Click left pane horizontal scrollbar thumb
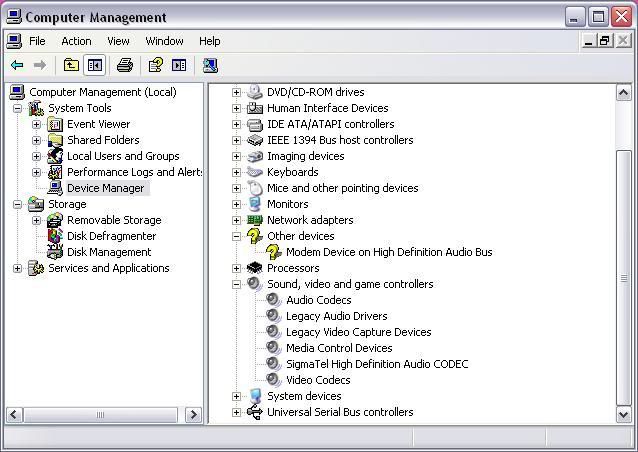The width and height of the screenshot is (638, 452). 101,415
